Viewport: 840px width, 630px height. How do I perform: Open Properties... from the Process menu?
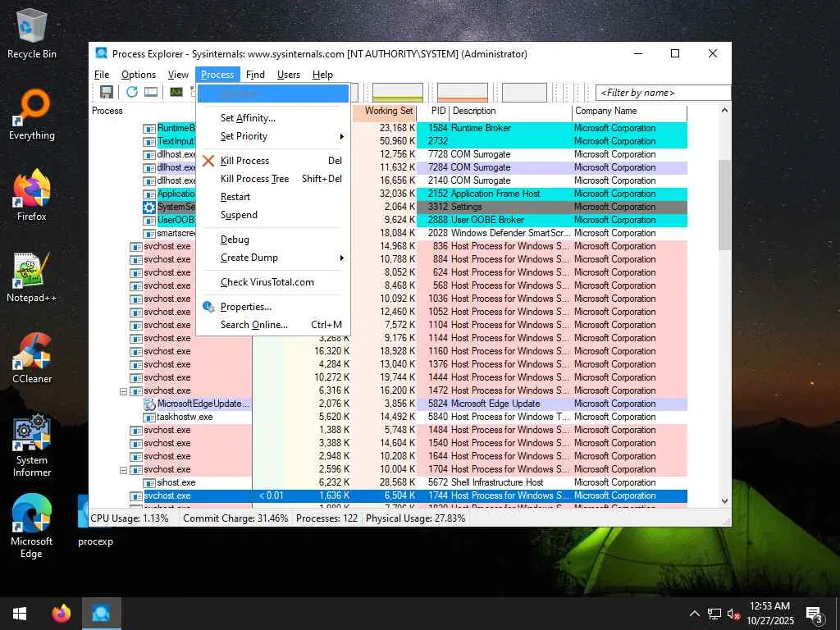273,307
